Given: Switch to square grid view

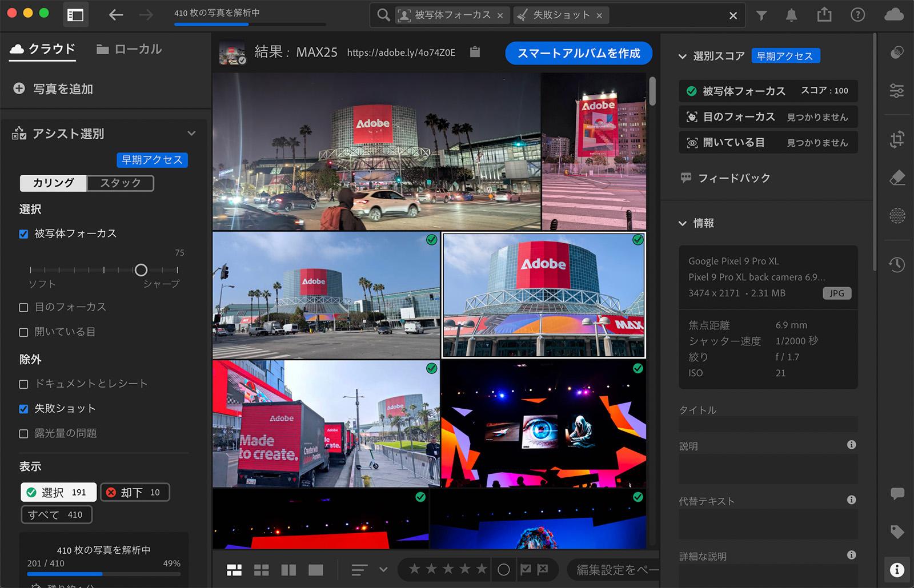Looking at the screenshot, I should pos(262,569).
